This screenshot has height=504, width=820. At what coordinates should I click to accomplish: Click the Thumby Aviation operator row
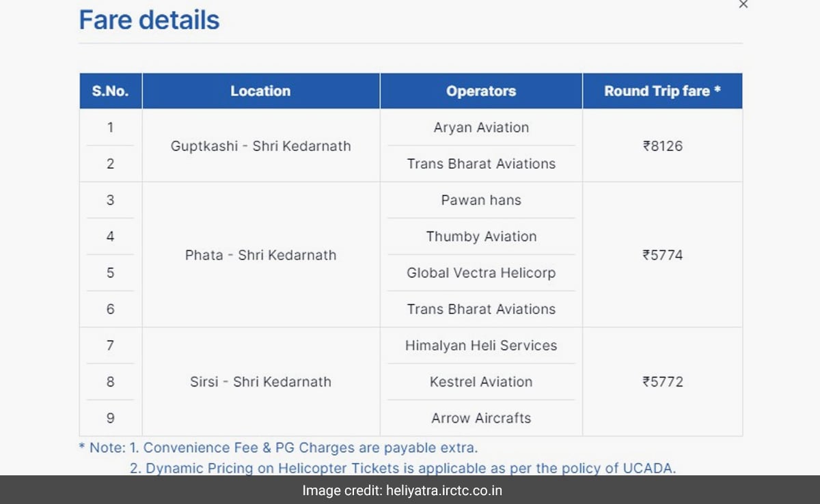481,236
